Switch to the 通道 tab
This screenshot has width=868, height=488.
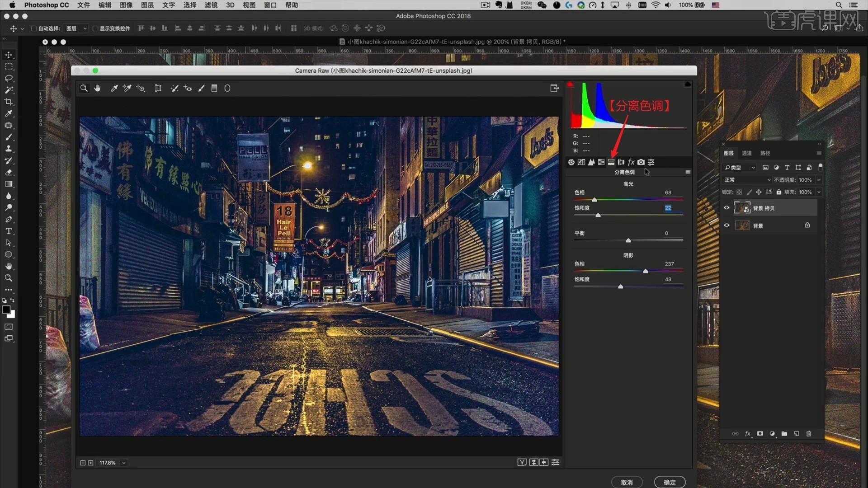747,153
